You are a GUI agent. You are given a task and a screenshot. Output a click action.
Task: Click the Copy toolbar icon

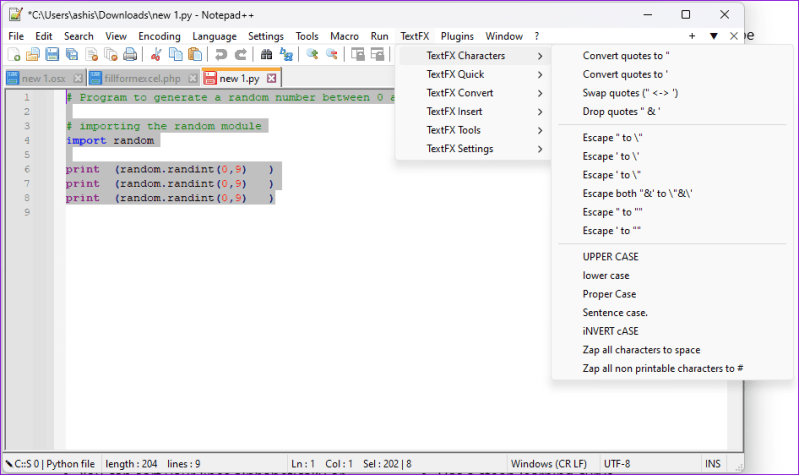(x=175, y=55)
